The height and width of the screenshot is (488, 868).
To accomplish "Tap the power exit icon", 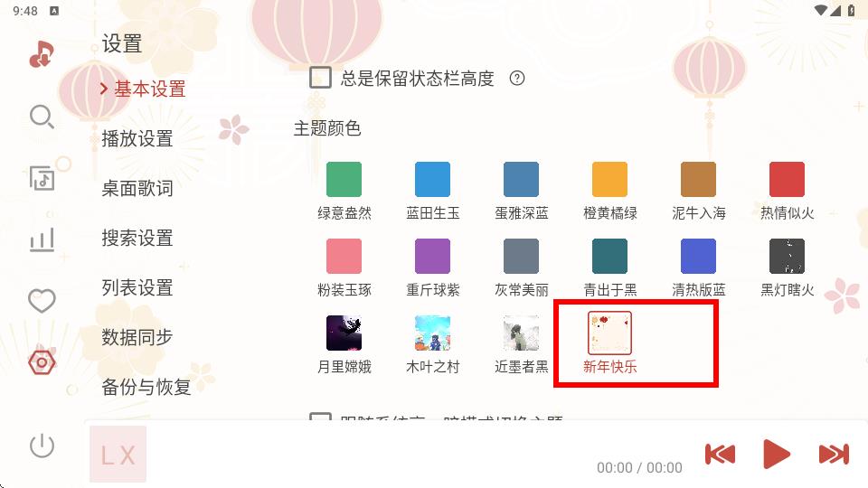I will 42,446.
